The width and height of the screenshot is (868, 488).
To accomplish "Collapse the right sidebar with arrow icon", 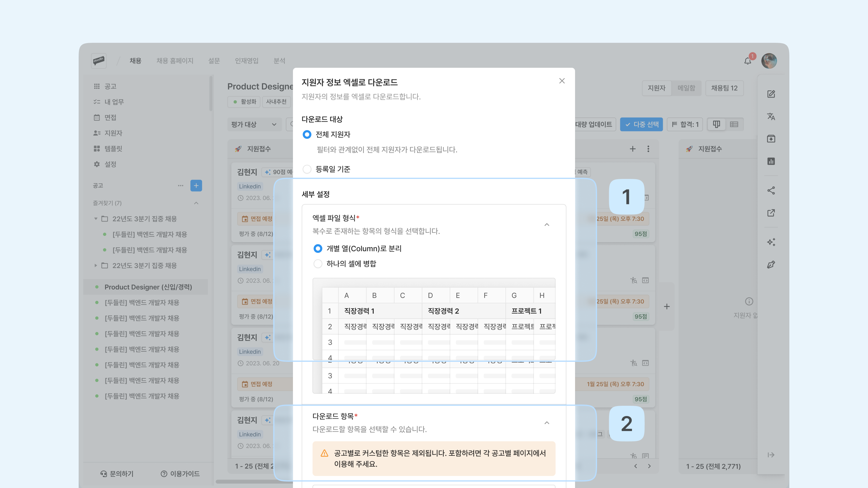I will pyautogui.click(x=771, y=455).
